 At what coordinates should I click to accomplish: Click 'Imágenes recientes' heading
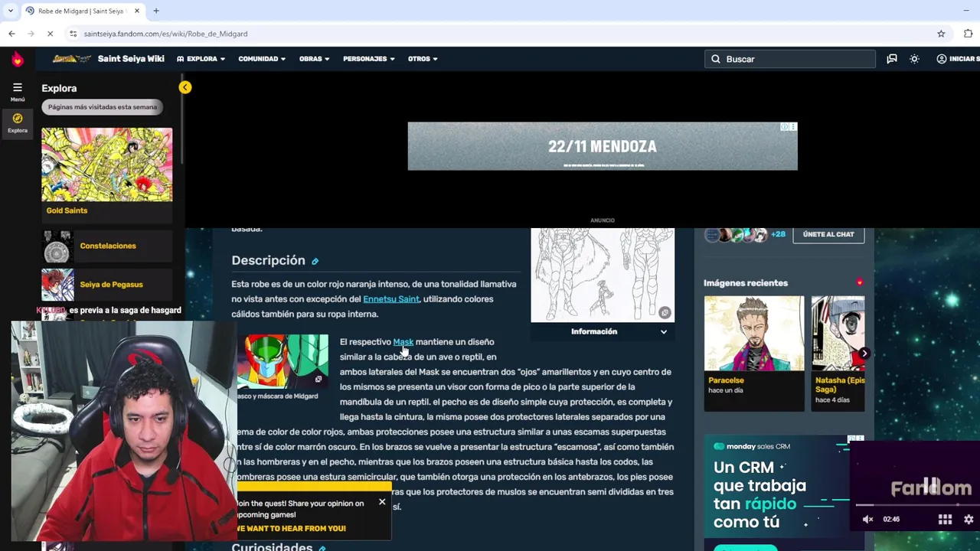pos(745,283)
